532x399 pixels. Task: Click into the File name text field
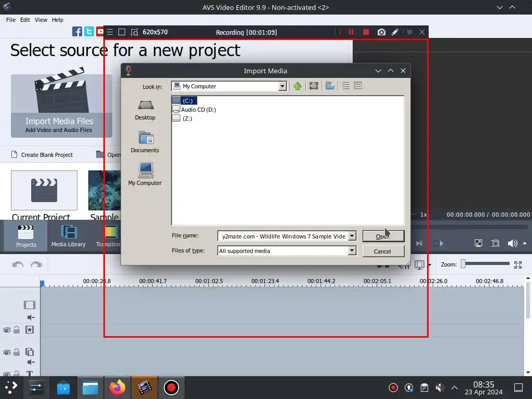tap(283, 236)
